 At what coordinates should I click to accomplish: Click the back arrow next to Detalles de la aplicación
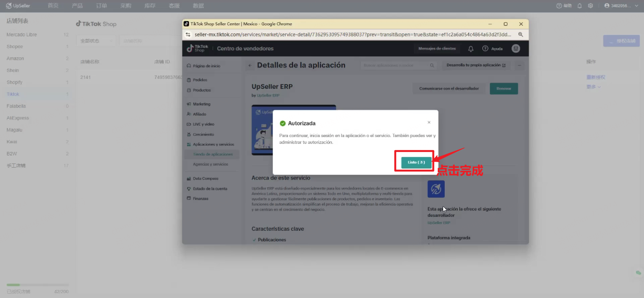point(250,66)
